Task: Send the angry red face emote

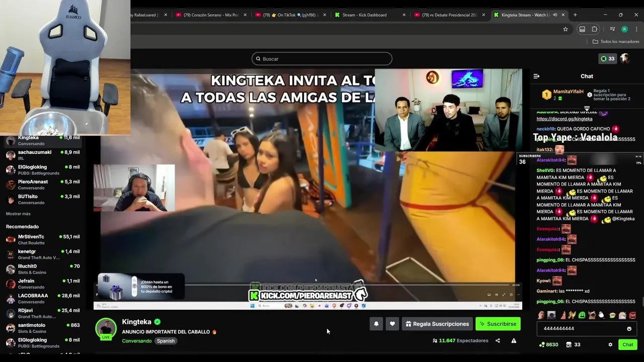Action: click(x=632, y=315)
